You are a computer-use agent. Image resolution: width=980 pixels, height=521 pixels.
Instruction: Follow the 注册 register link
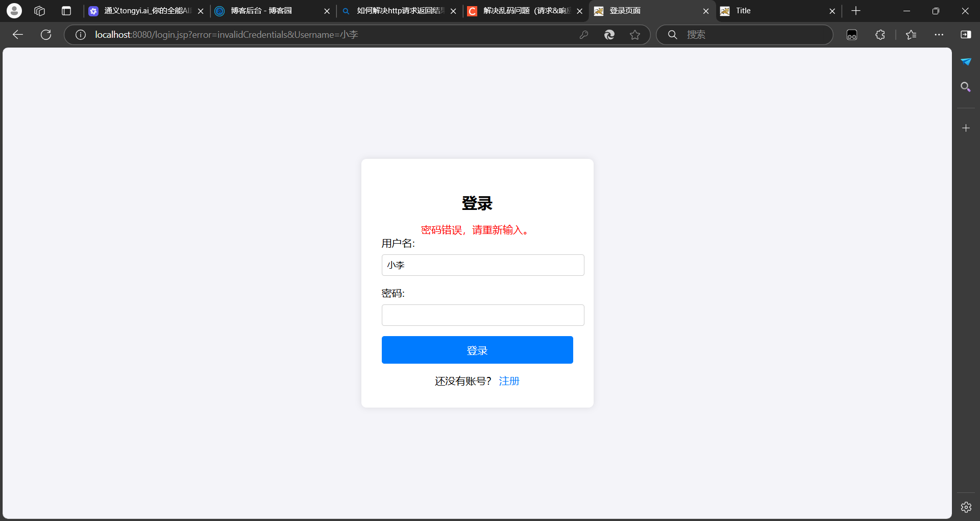click(509, 381)
